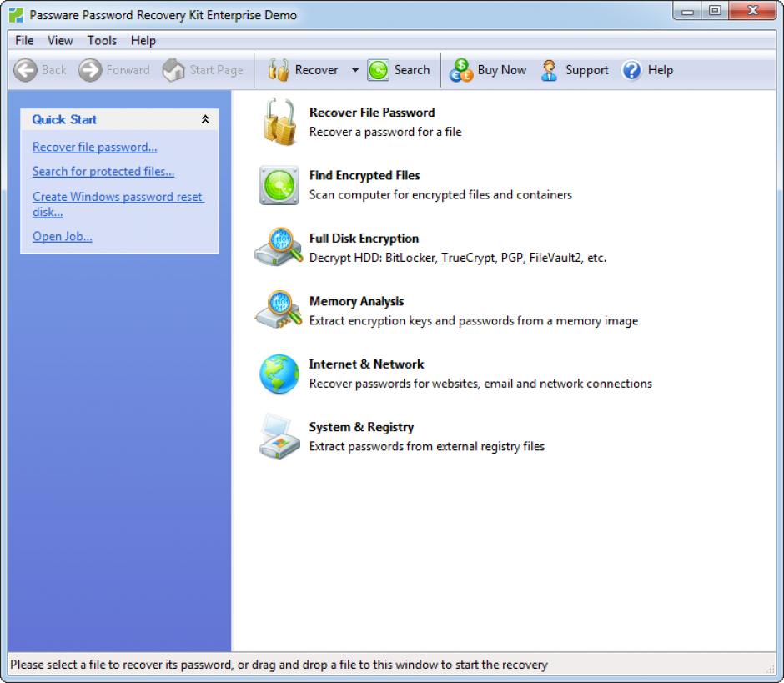The width and height of the screenshot is (784, 683).
Task: Click the System & Registry computer icon
Action: [279, 436]
